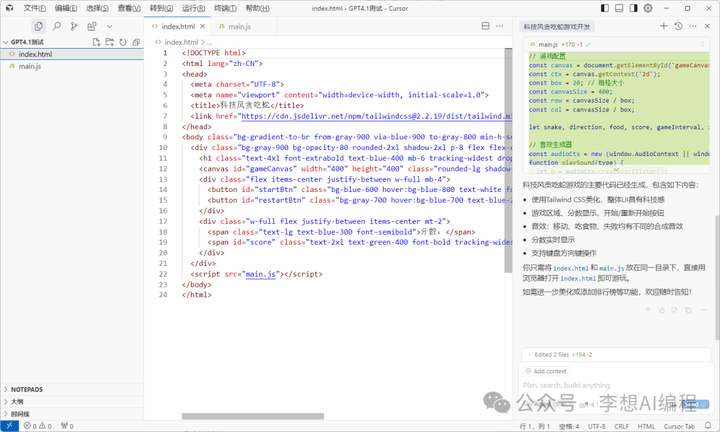The height and width of the screenshot is (432, 720).
Task: Show errors and warnings count in status bar
Action: pos(38,426)
